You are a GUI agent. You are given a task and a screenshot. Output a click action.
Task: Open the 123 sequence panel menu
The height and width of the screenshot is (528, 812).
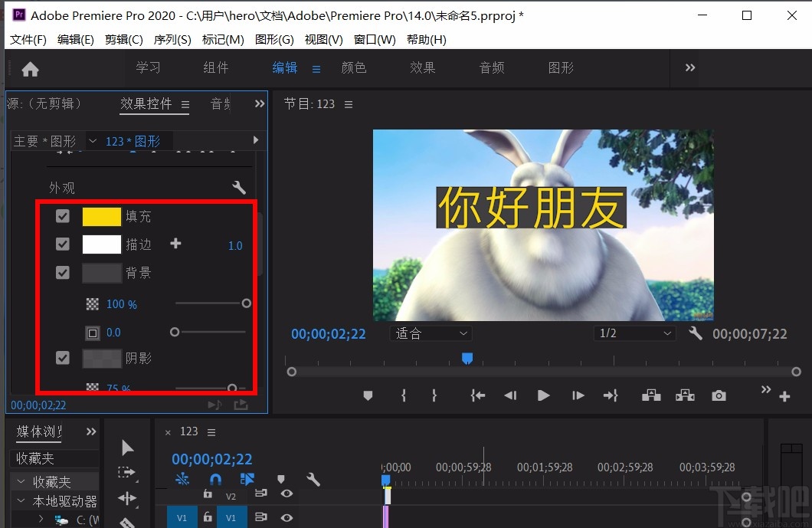click(211, 432)
